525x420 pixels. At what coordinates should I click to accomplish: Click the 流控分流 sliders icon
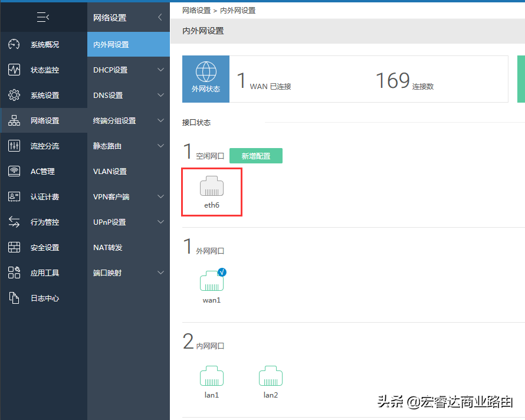tap(14, 146)
